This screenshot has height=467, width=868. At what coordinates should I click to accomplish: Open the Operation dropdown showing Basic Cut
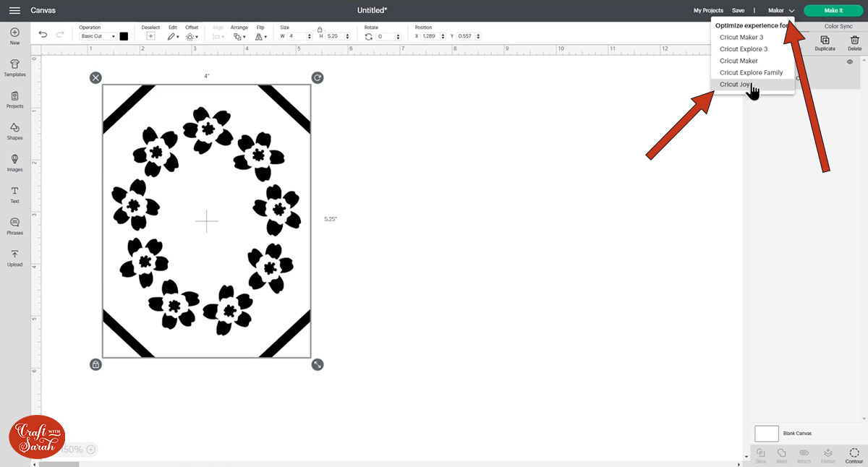(98, 35)
